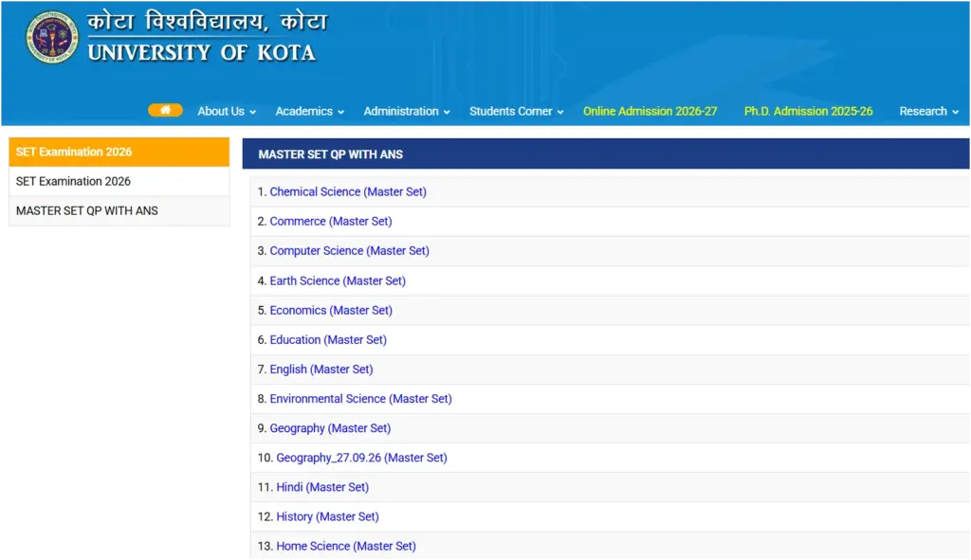This screenshot has height=560, width=971.
Task: Open Geography_27.09.26 (Master Set) link
Action: point(361,458)
